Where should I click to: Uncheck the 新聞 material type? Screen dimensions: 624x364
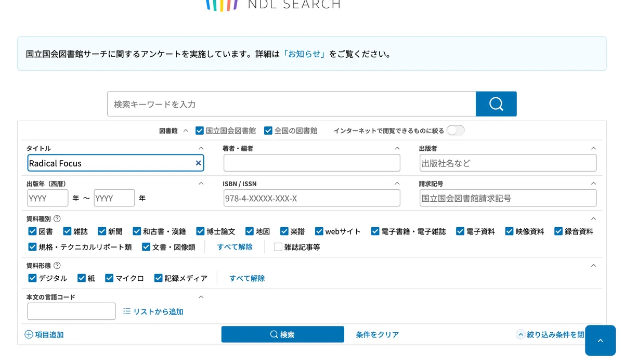[102, 231]
